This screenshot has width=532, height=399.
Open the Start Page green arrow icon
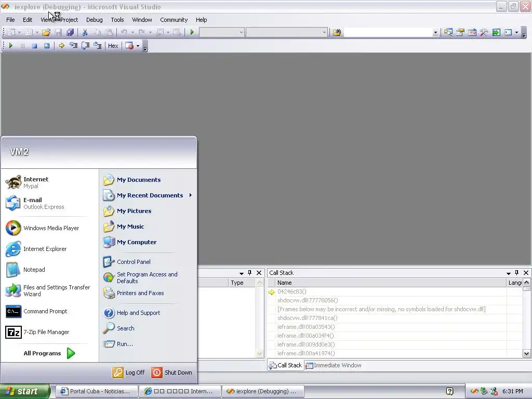[496, 32]
